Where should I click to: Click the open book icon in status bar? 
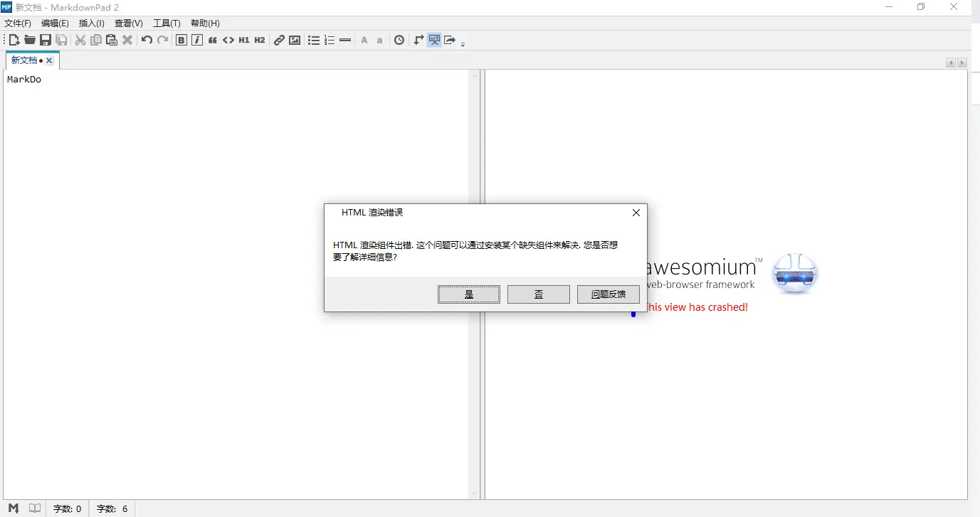click(x=35, y=508)
